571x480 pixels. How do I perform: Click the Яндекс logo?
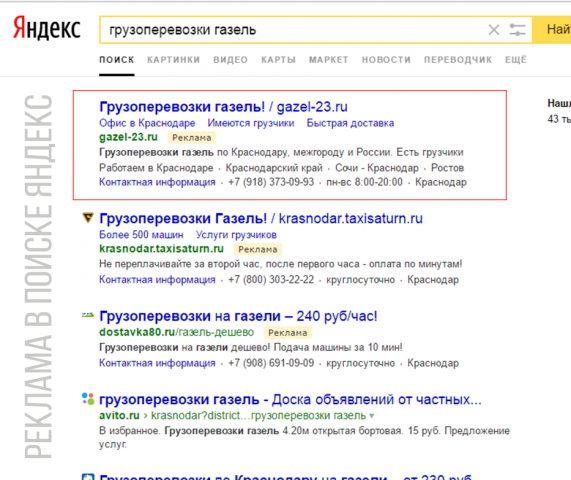coord(47,28)
